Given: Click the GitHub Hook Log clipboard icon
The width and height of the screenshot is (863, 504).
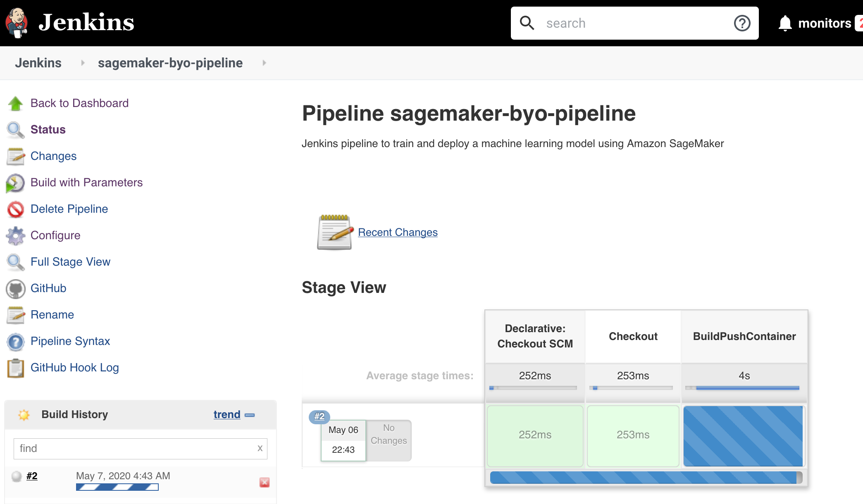Looking at the screenshot, I should point(16,368).
